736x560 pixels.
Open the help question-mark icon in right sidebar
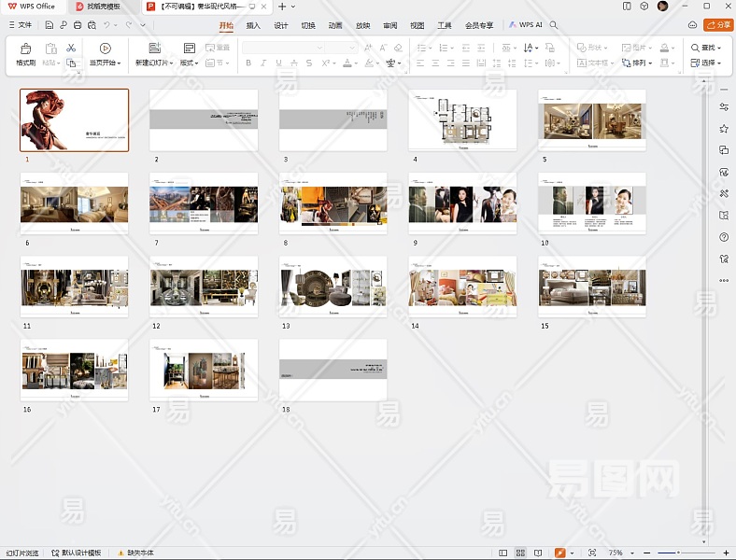pyautogui.click(x=724, y=237)
